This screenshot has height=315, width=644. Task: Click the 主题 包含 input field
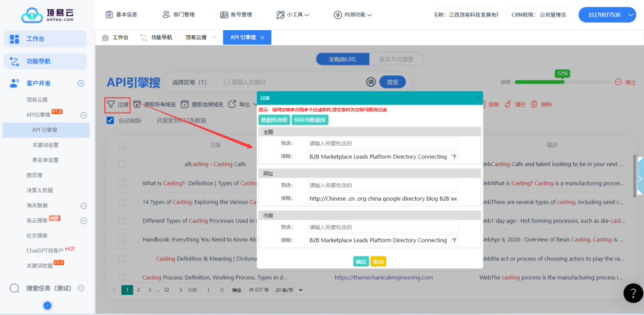tap(383, 143)
